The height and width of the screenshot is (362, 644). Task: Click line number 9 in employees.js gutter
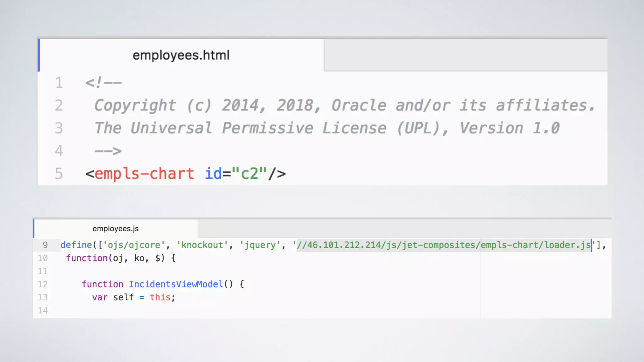click(x=45, y=245)
